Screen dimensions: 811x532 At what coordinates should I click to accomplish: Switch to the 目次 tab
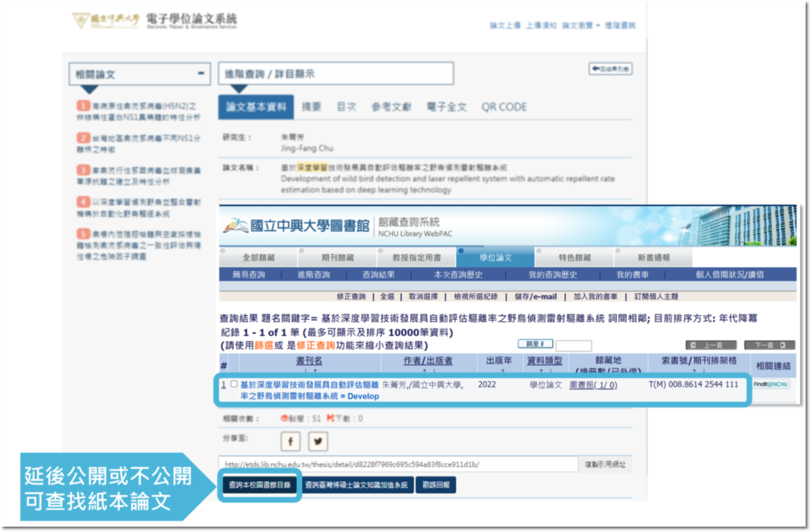[x=347, y=107]
